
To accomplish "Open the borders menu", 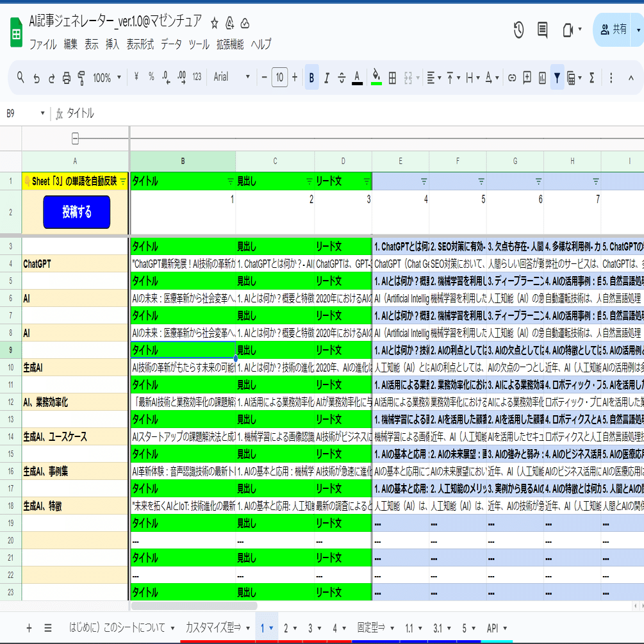I will coord(392,78).
